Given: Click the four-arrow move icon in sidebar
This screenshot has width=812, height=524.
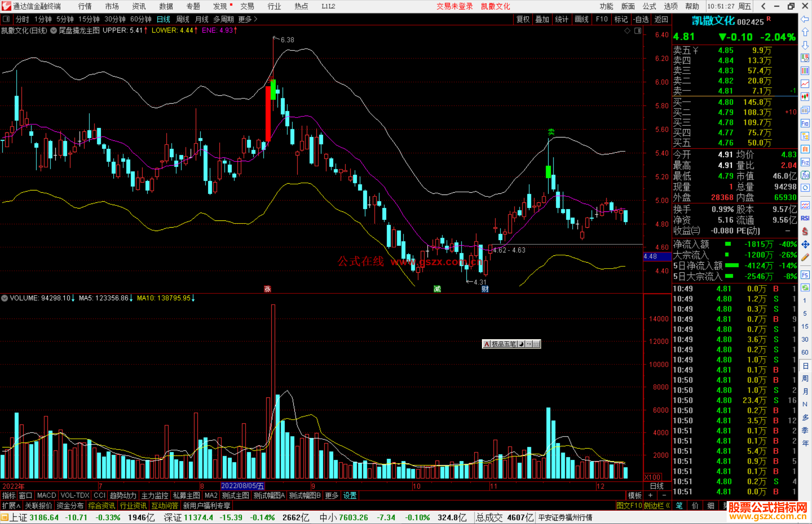Looking at the screenshot, I should 805,245.
